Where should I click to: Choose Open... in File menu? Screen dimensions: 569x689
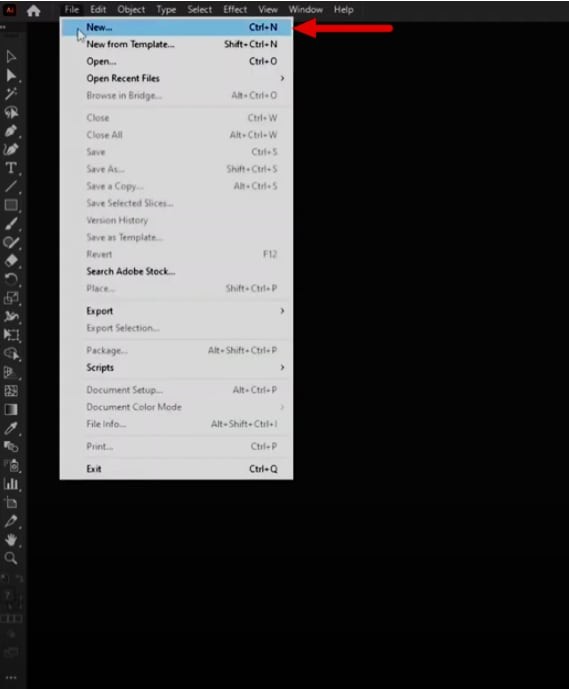[x=176, y=61]
